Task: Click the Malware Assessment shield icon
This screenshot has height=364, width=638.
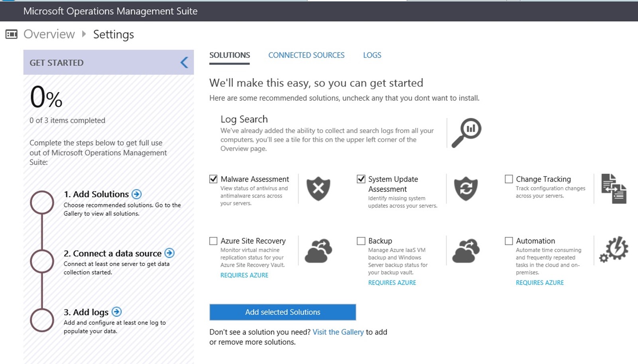Action: click(318, 189)
